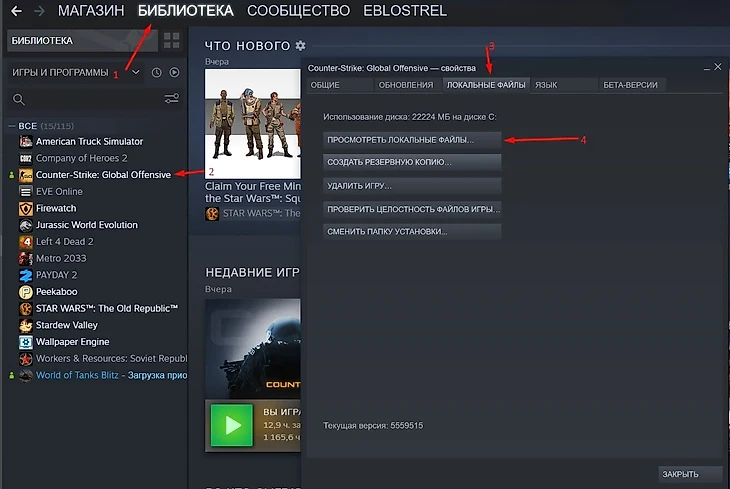Select Metro 2033 in the list
This screenshot has width=730, height=489.
pos(61,258)
